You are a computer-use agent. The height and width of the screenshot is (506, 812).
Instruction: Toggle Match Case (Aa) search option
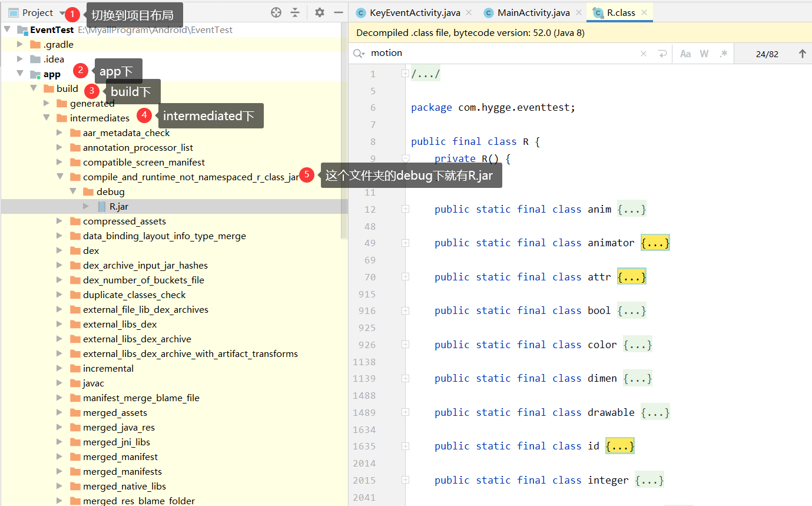pos(685,54)
